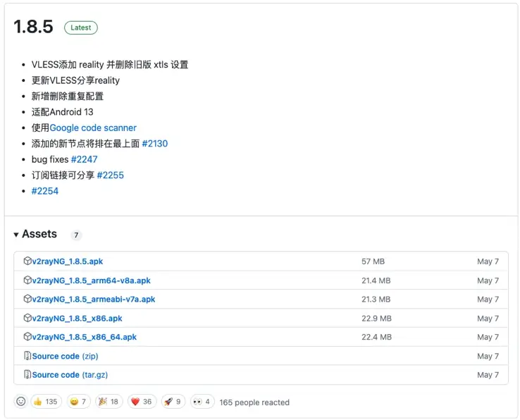Click the 21.4 MB file size

coord(376,280)
